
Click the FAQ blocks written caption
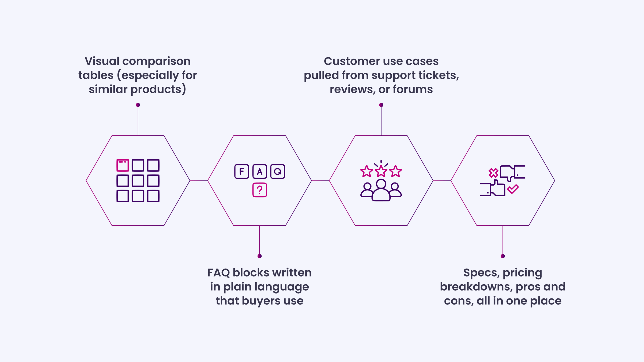pos(259,287)
